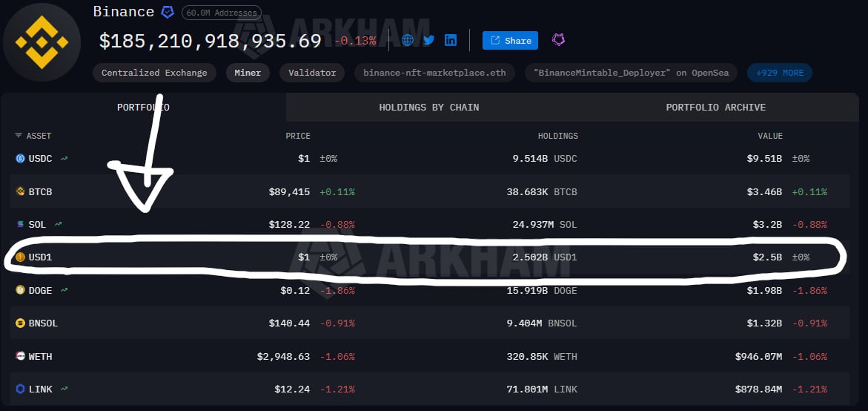Select the BNSOL asset name
This screenshot has height=411, width=868.
43,323
